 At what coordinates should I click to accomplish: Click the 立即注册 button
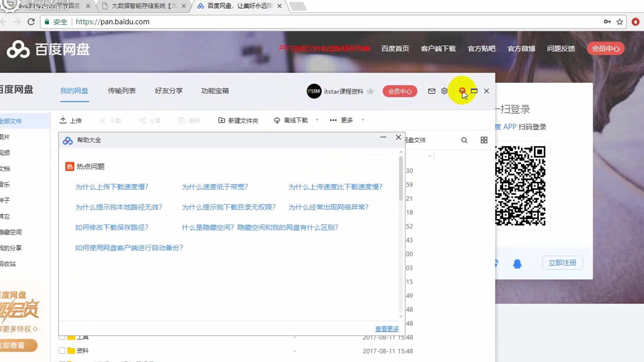click(x=562, y=263)
